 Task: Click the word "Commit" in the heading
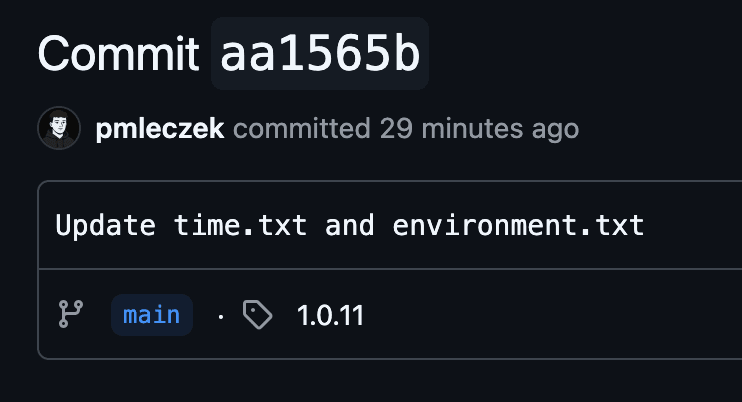(x=118, y=55)
